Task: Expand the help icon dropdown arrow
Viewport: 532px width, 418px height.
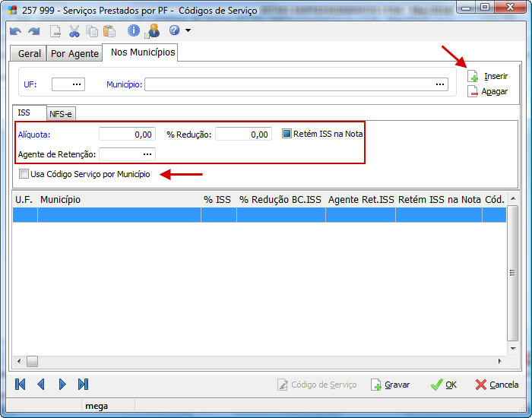Action: pyautogui.click(x=188, y=31)
